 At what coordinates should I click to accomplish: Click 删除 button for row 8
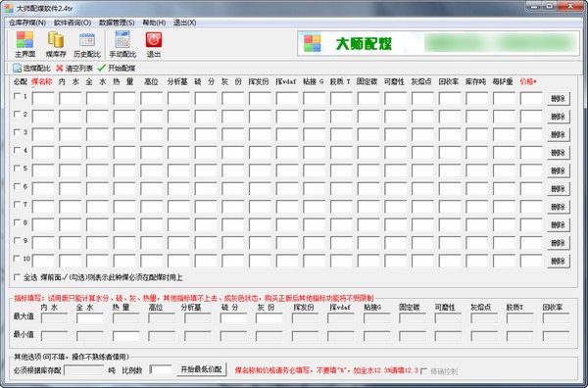559,224
